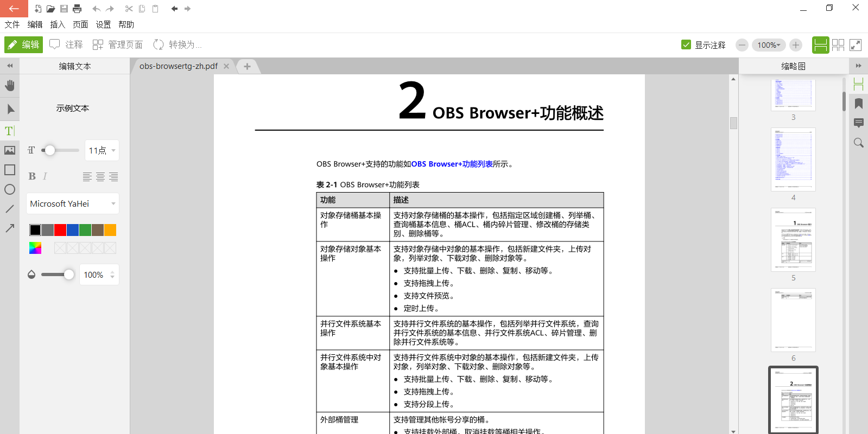
Task: Pick the red color swatch
Action: pos(60,230)
